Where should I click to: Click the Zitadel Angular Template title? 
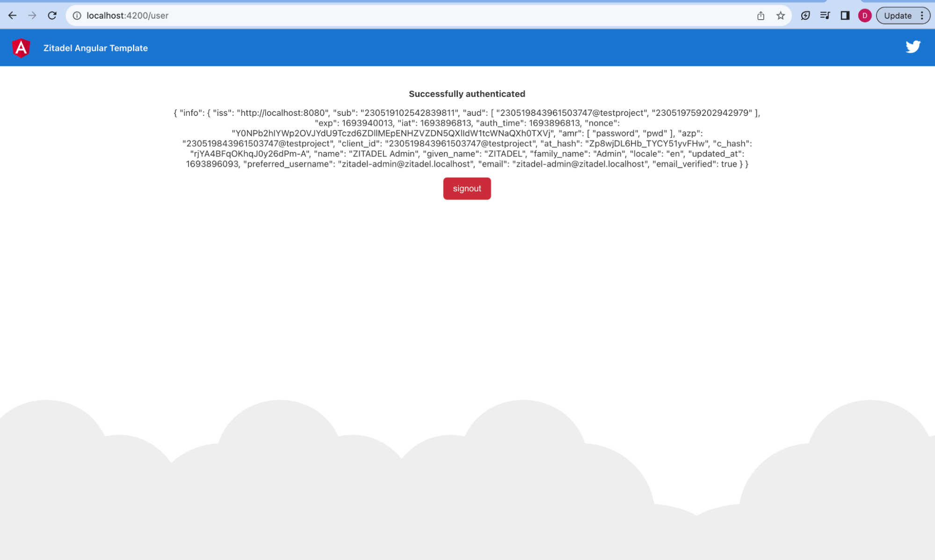pos(95,48)
